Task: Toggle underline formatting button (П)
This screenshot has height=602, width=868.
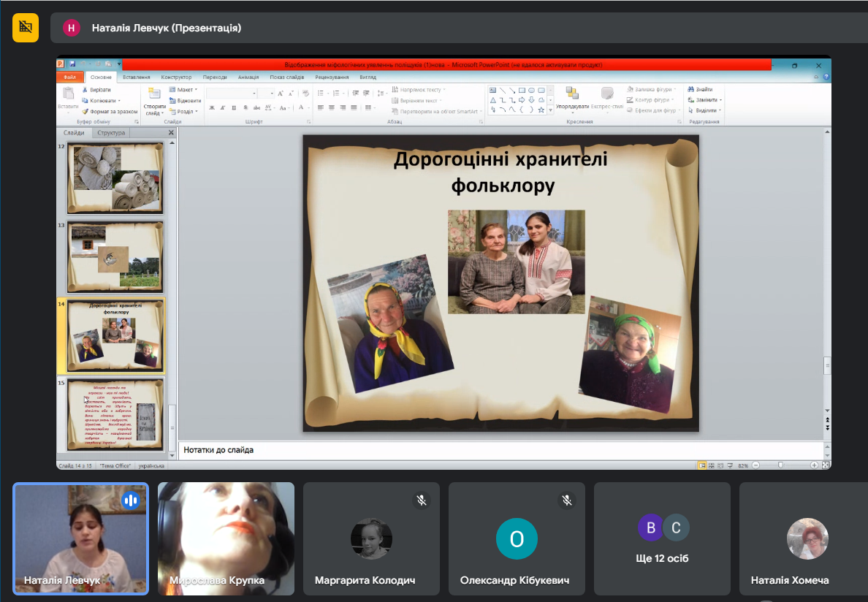Action: pos(234,107)
